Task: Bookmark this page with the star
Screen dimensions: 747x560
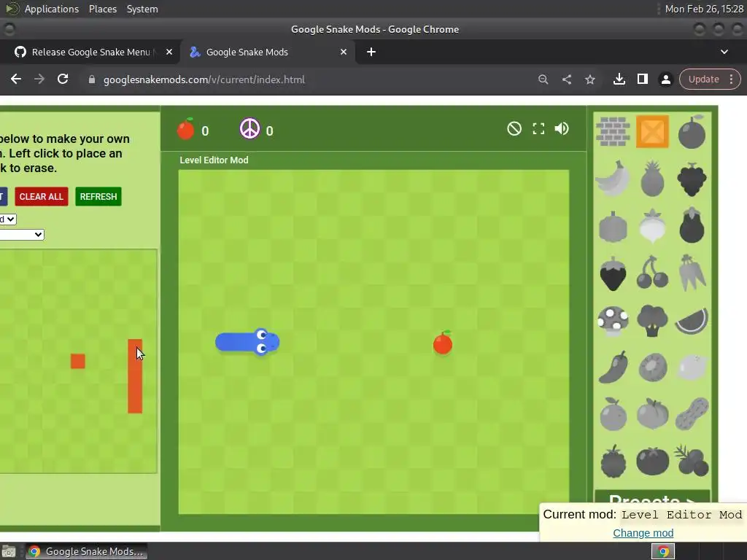Action: pos(589,79)
